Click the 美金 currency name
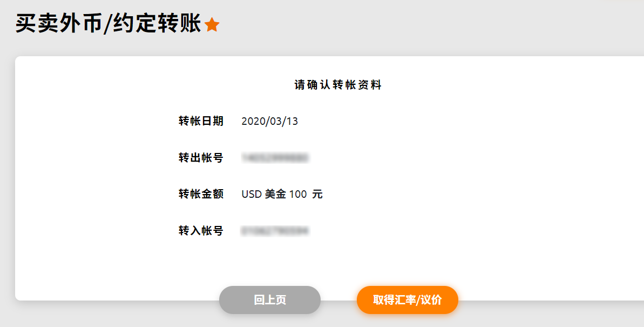644x327 pixels. tap(275, 194)
